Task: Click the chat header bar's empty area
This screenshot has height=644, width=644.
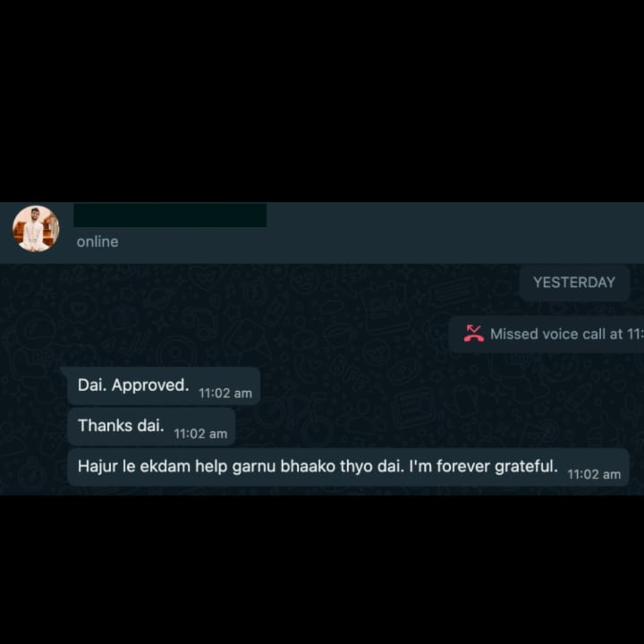Action: pyautogui.click(x=452, y=233)
